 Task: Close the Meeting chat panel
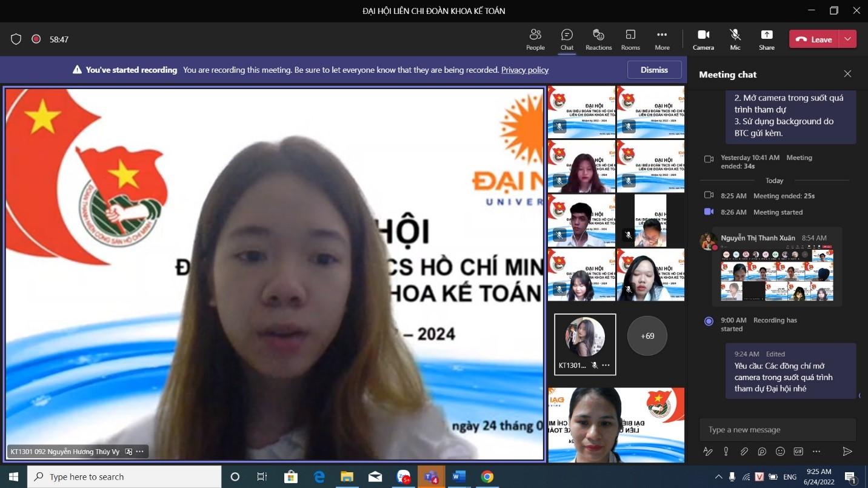(847, 74)
